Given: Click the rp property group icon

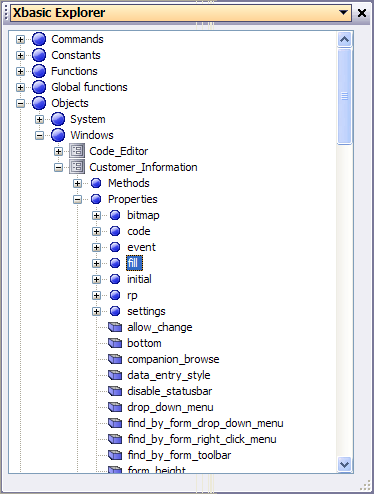Looking at the screenshot, I should [115, 295].
